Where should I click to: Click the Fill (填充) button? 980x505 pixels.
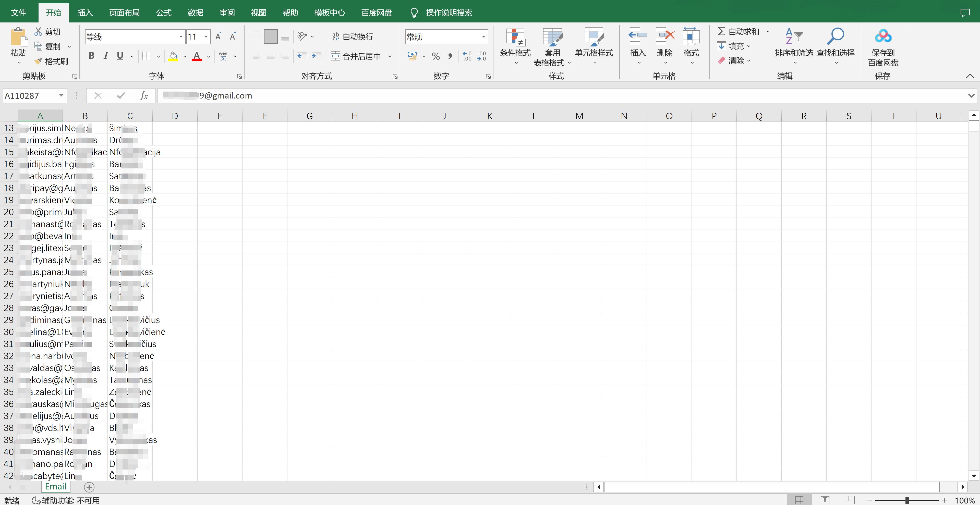pos(730,46)
